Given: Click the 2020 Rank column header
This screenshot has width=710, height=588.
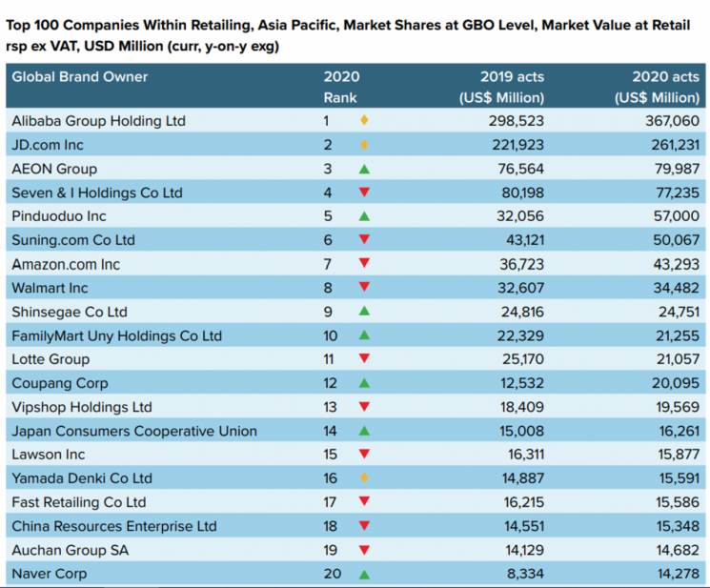Looking at the screenshot, I should tap(341, 87).
